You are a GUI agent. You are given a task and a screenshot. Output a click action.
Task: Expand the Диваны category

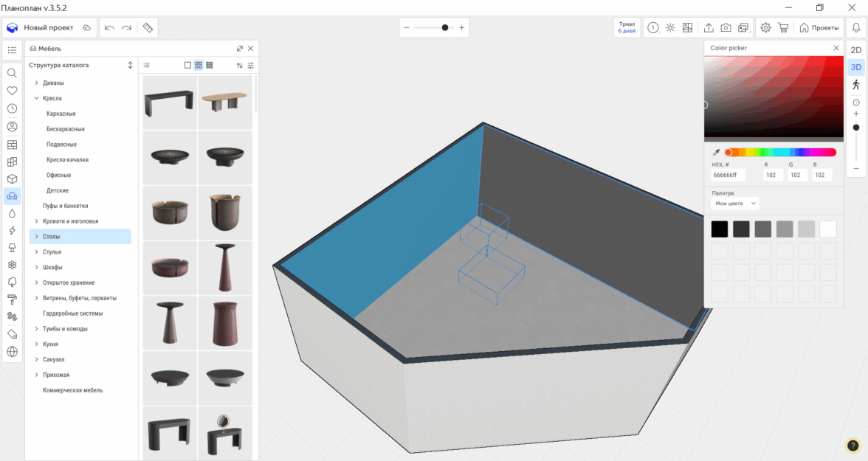pyautogui.click(x=36, y=83)
